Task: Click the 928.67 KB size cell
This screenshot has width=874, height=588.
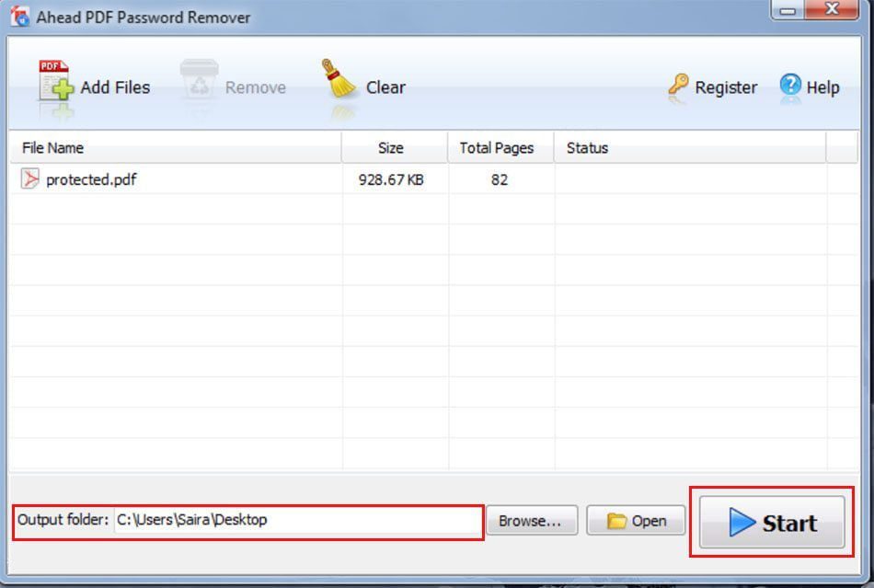Action: pyautogui.click(x=391, y=179)
